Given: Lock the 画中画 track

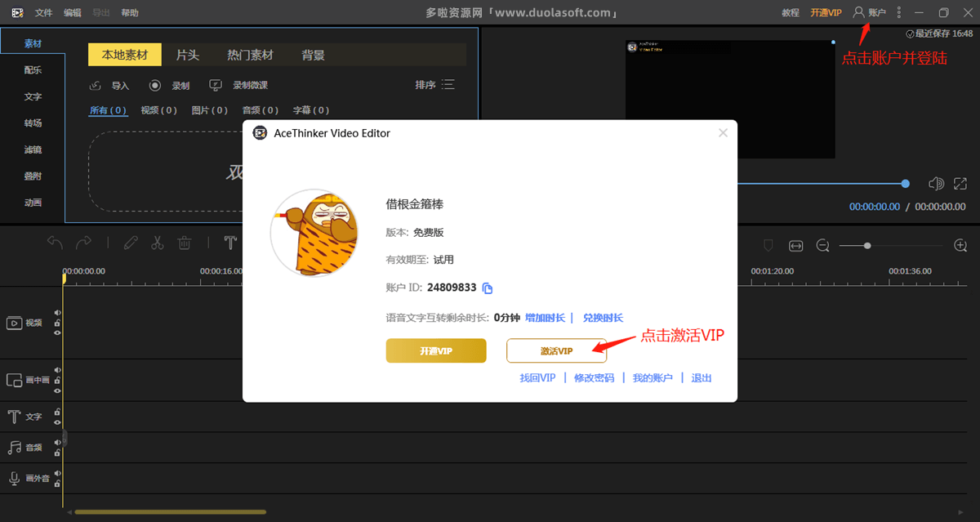Looking at the screenshot, I should 57,380.
